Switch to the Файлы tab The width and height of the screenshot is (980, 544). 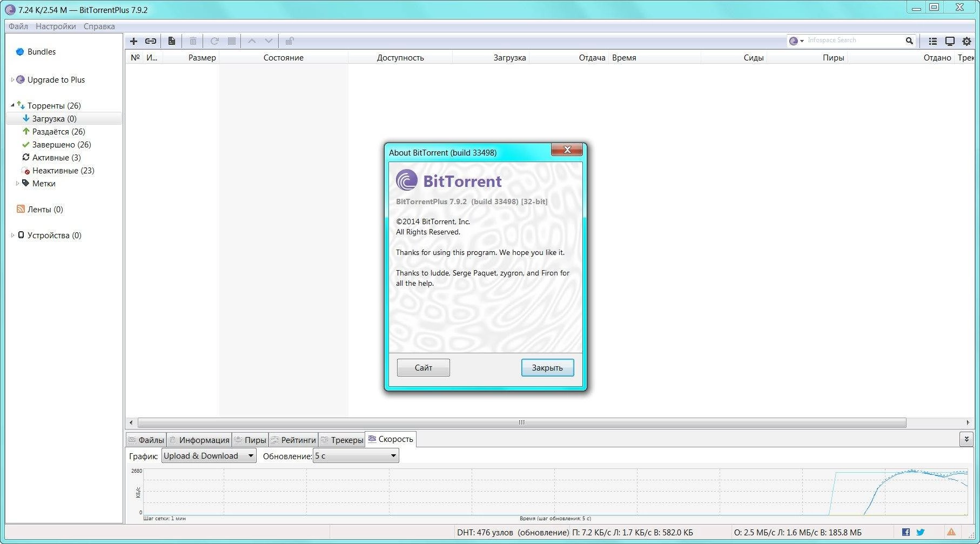[146, 440]
